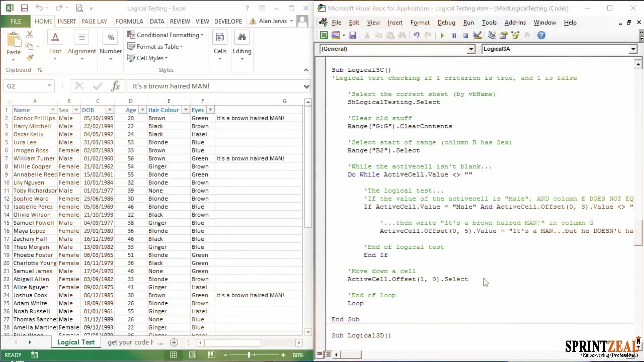Click the insert function fx icon
This screenshot has width=644, height=362.
coord(115,86)
